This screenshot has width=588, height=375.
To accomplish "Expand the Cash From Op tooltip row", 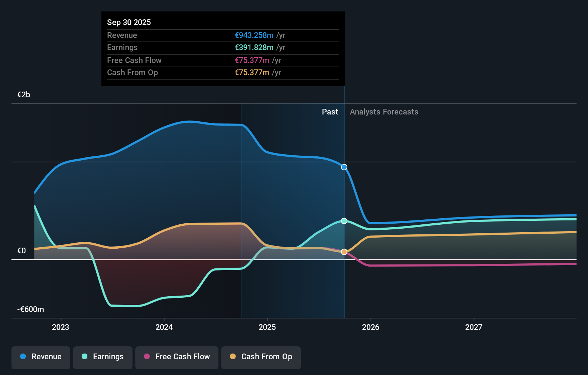I will [223, 72].
